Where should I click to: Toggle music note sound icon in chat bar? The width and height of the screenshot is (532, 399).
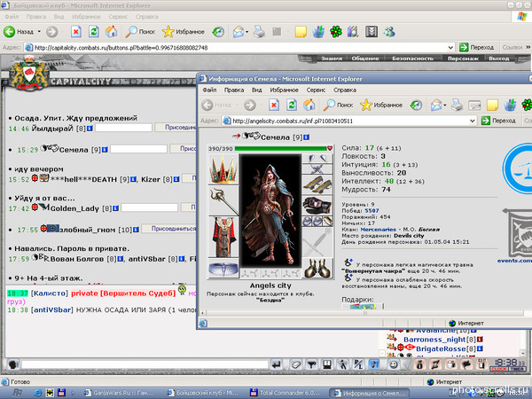[374, 364]
